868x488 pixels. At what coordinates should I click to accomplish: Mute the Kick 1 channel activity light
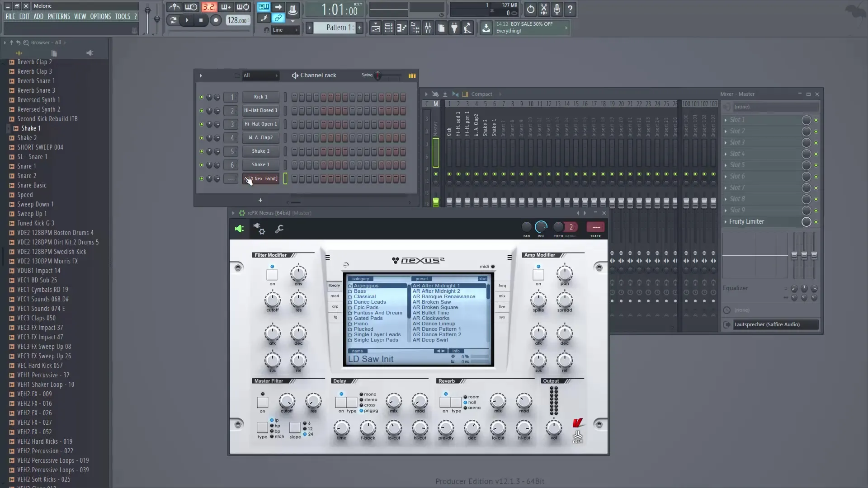[202, 97]
